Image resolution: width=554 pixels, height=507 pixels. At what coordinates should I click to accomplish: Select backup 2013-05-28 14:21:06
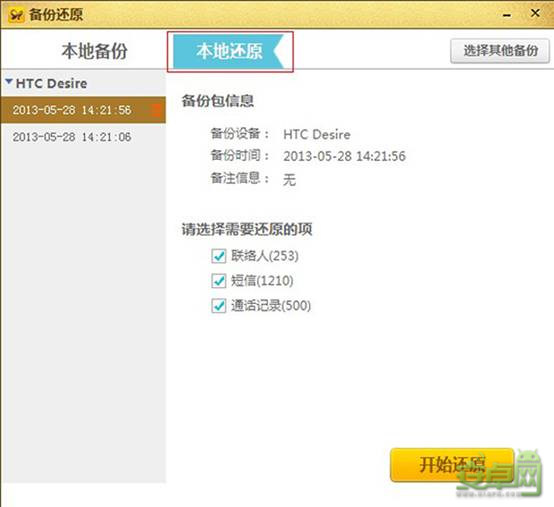click(83, 137)
